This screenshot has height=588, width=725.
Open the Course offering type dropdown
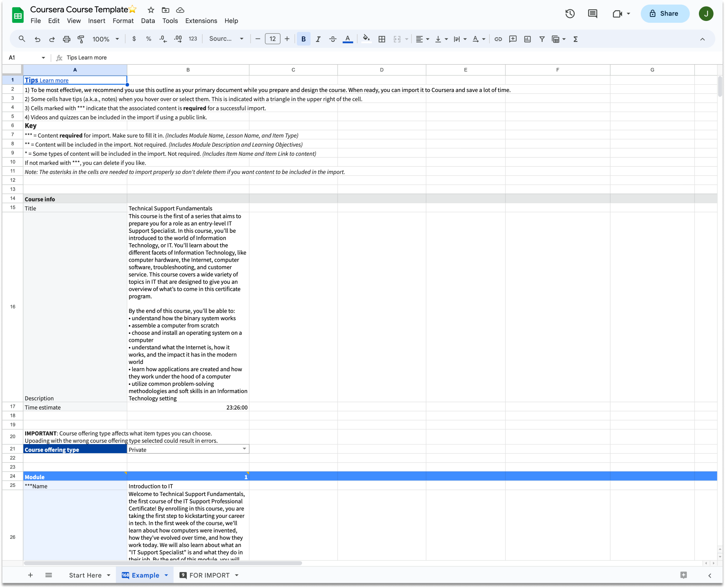coord(244,449)
